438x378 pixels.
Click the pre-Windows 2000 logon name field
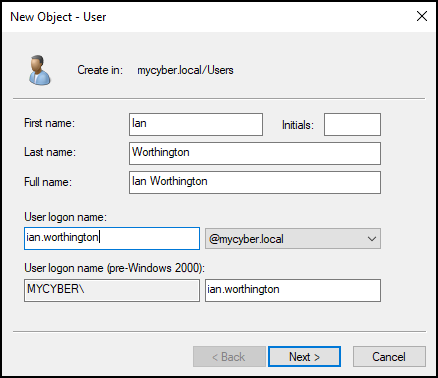tap(293, 290)
